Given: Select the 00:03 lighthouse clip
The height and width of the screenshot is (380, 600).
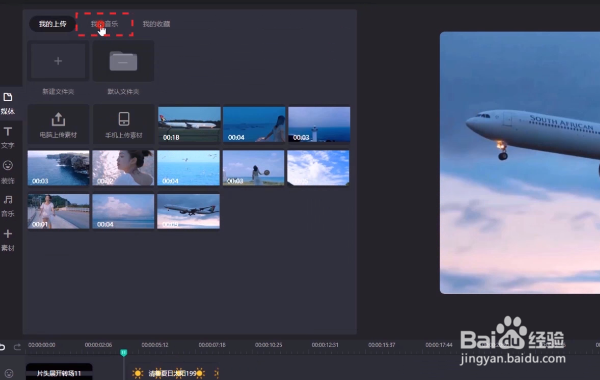Looking at the screenshot, I should [319, 124].
